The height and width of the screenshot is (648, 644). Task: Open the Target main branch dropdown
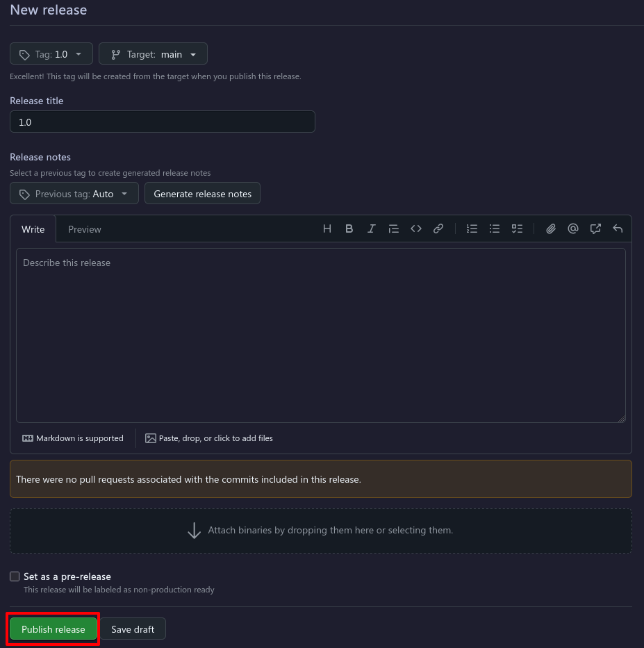(x=153, y=54)
